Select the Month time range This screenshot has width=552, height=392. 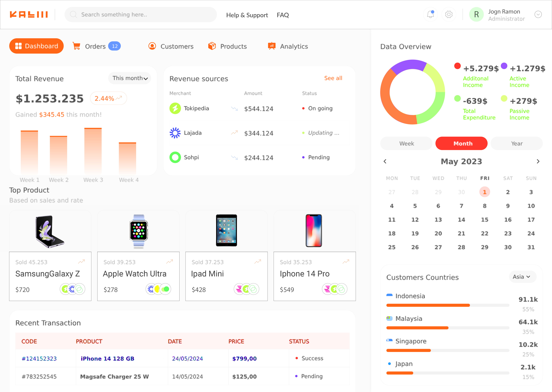pyautogui.click(x=461, y=143)
